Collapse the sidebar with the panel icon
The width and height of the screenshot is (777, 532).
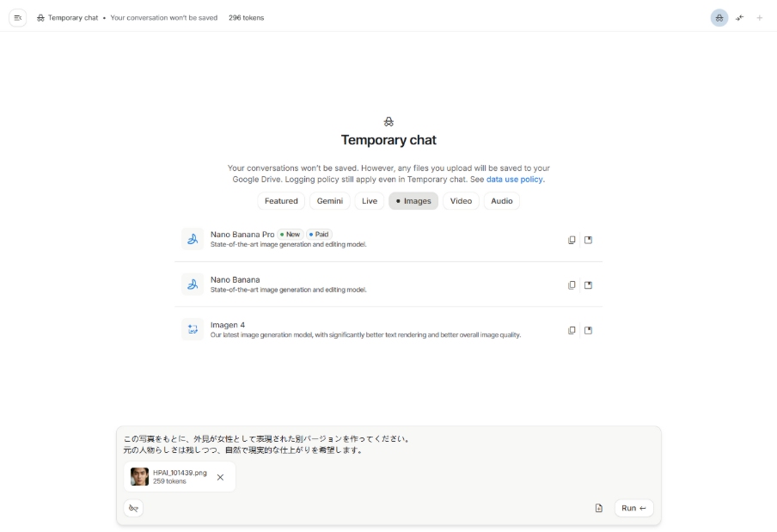[x=17, y=16]
